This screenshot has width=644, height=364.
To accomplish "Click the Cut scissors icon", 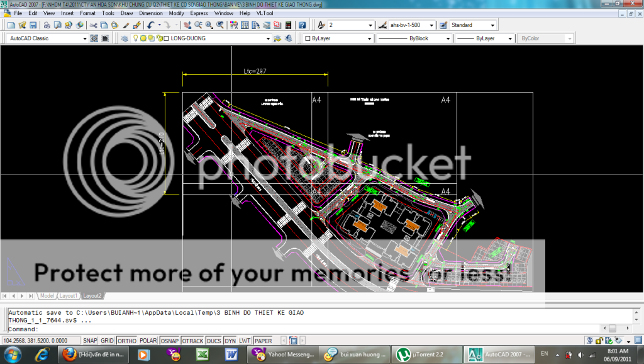I will tap(94, 25).
